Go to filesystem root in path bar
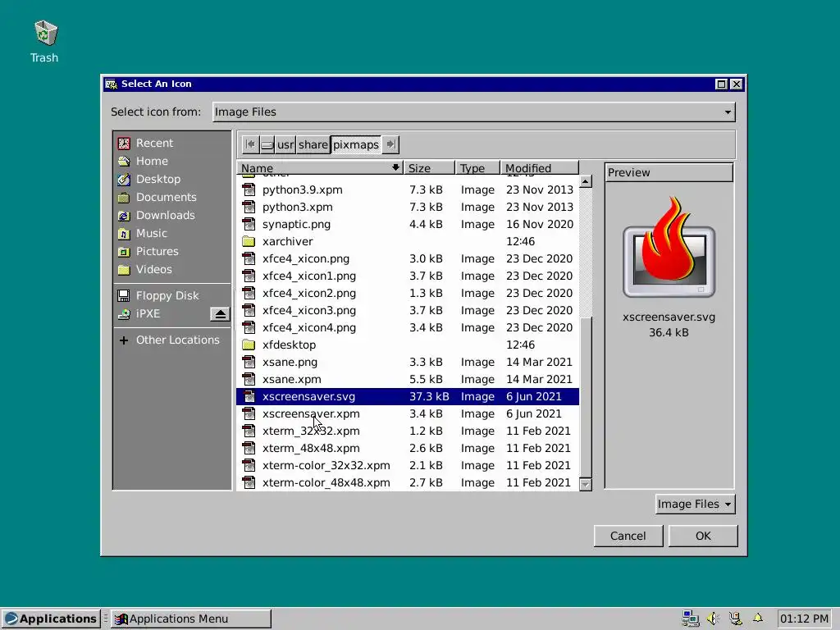Image resolution: width=840 pixels, height=630 pixels. point(267,144)
